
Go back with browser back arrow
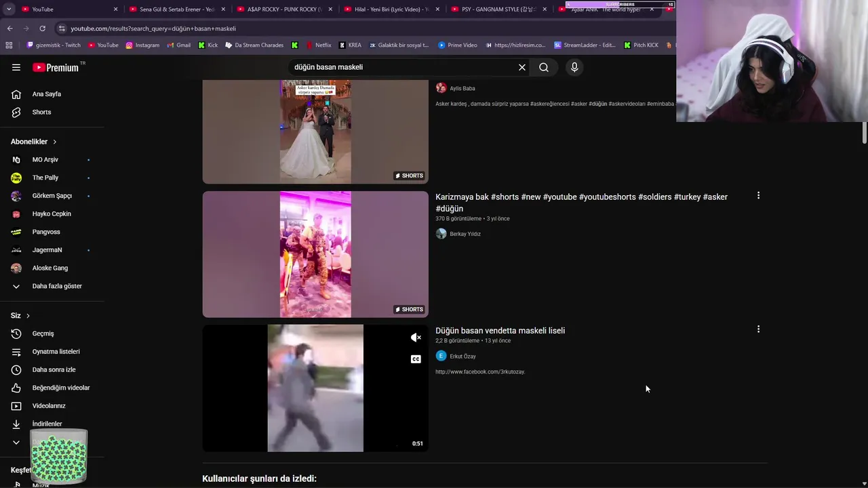[9, 28]
